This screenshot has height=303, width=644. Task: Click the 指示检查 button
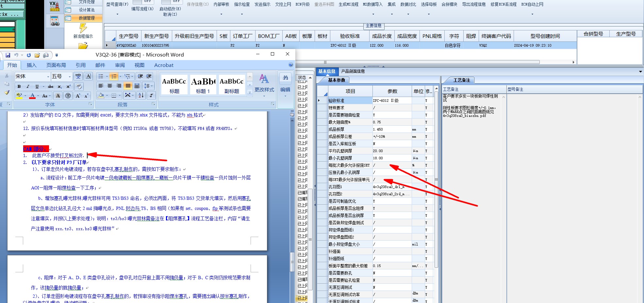coord(242,5)
